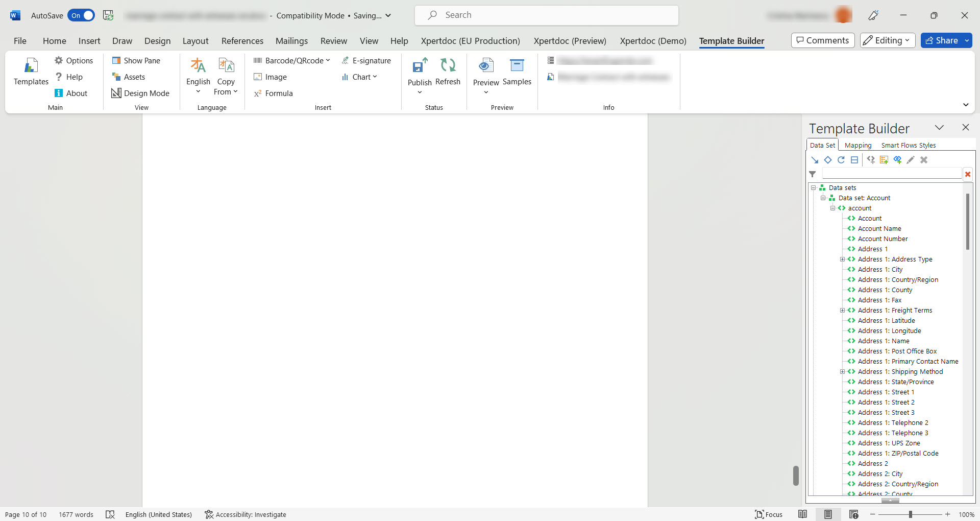Image resolution: width=980 pixels, height=521 pixels.
Task: Click the circular refresh data set icon
Action: tap(841, 160)
